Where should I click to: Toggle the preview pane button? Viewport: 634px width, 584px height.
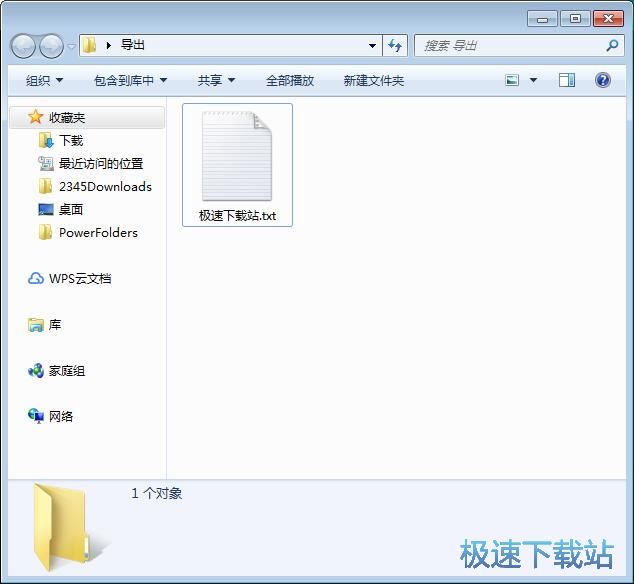[x=567, y=80]
